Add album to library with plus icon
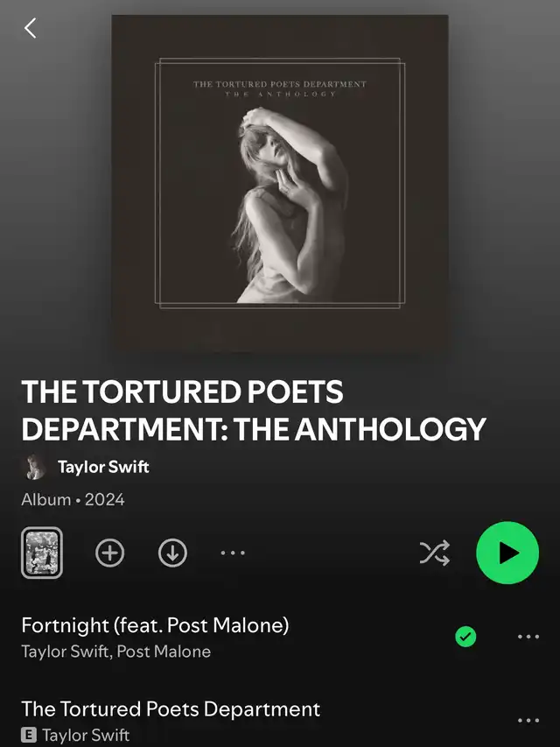This screenshot has height=747, width=560. pyautogui.click(x=110, y=553)
